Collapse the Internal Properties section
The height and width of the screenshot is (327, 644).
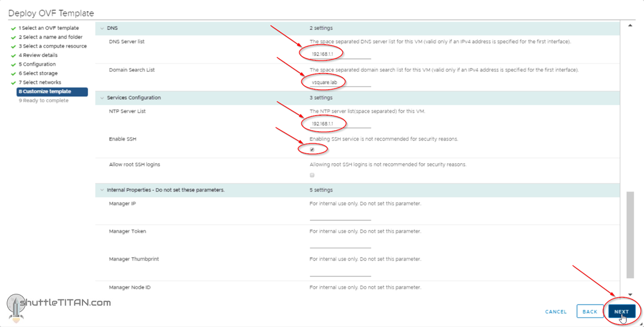pos(102,190)
